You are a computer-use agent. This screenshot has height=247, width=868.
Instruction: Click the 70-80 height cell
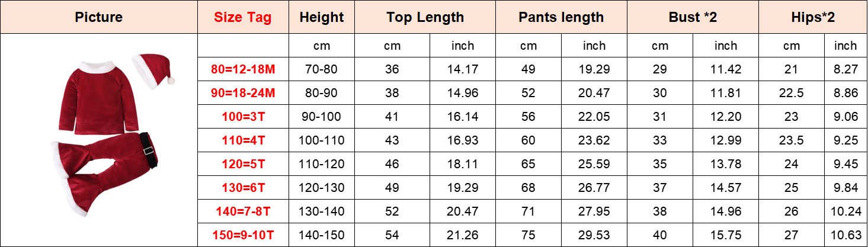322,69
